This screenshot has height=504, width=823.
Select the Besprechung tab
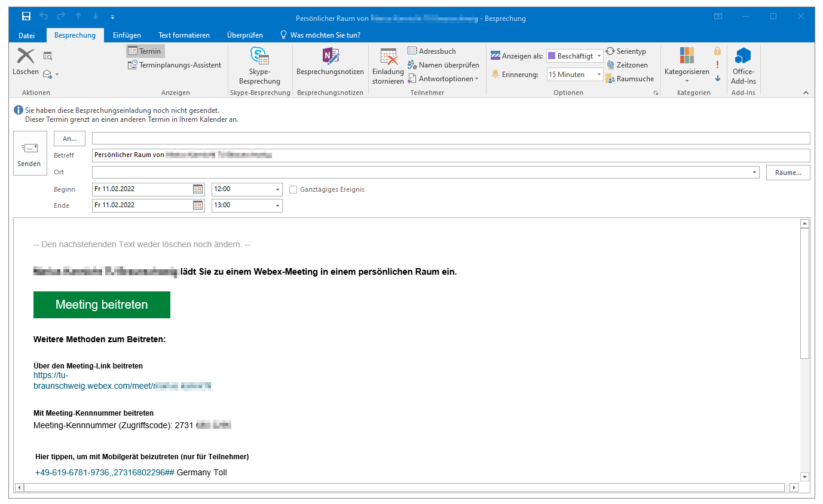(x=75, y=35)
